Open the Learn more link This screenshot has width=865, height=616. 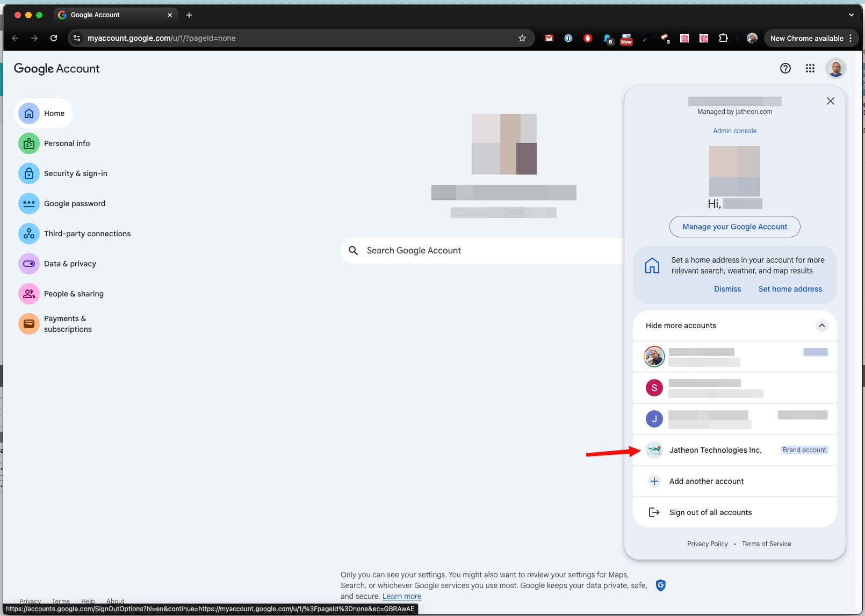402,596
